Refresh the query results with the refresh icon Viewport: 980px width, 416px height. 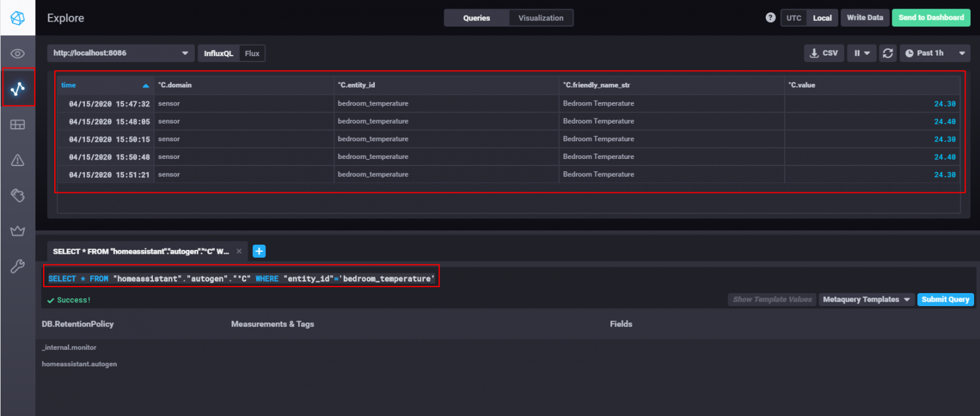888,53
